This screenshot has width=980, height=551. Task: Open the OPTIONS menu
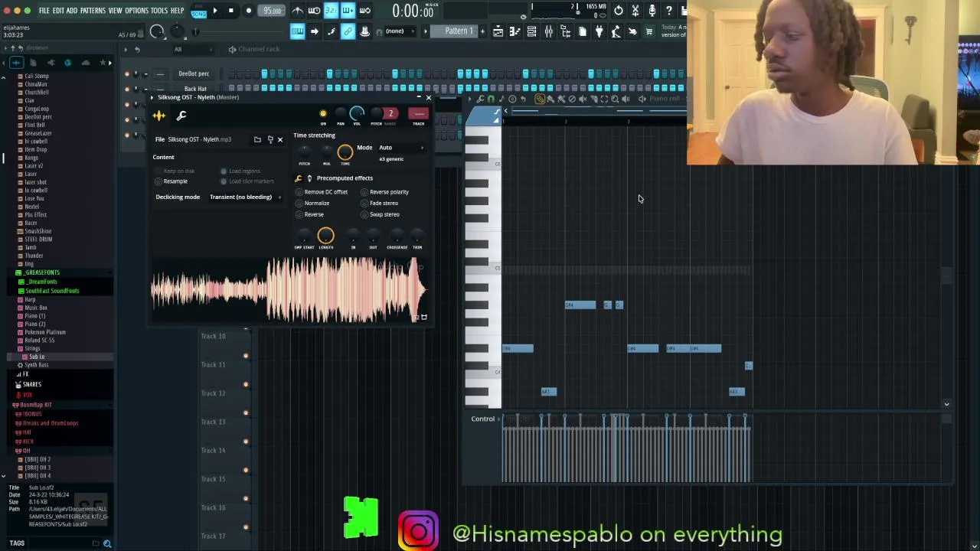coord(136,11)
